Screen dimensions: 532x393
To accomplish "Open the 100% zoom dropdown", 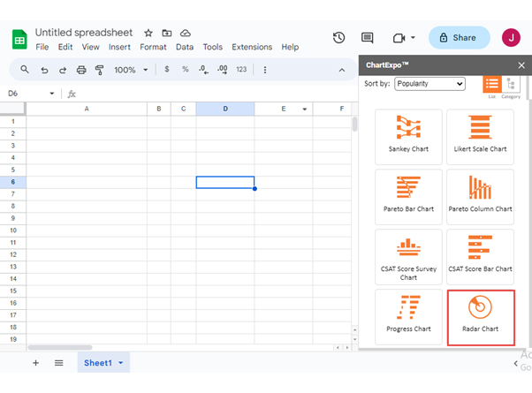I will click(131, 70).
